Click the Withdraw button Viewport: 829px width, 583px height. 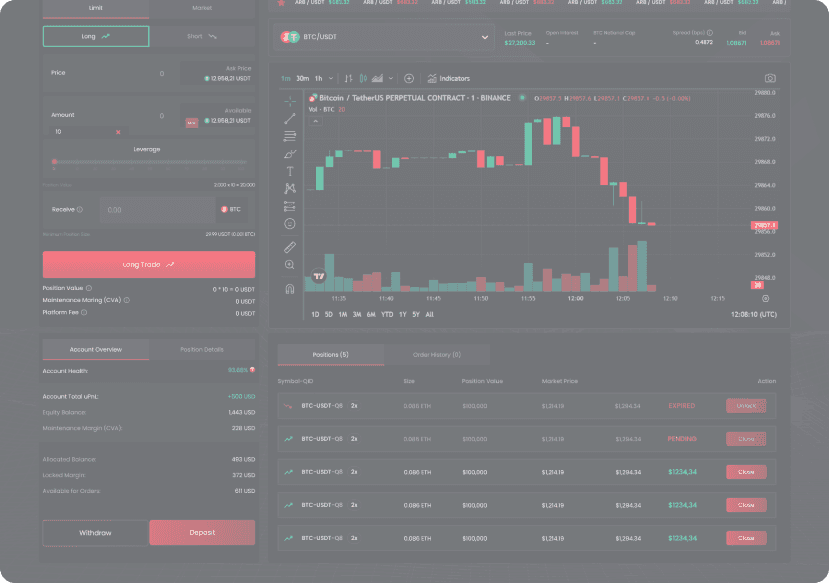(x=96, y=532)
